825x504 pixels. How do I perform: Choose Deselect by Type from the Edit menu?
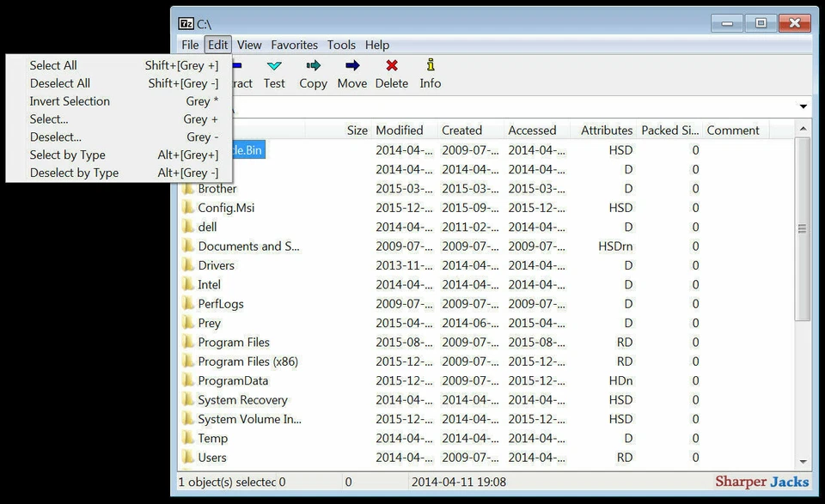click(x=74, y=172)
